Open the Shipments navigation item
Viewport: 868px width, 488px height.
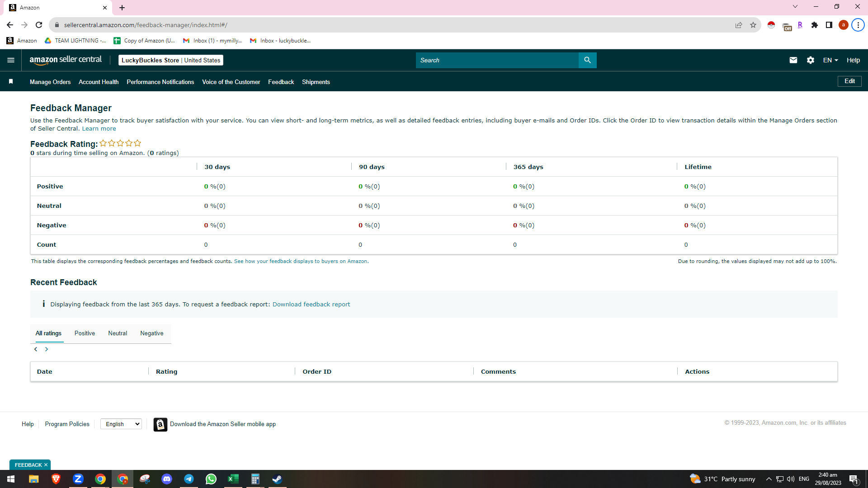point(316,82)
